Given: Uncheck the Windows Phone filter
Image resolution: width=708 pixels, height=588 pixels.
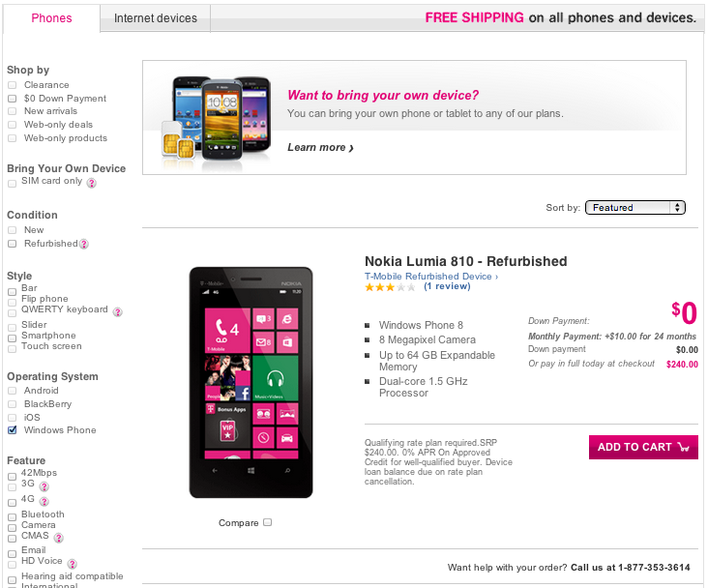Looking at the screenshot, I should click(13, 429).
